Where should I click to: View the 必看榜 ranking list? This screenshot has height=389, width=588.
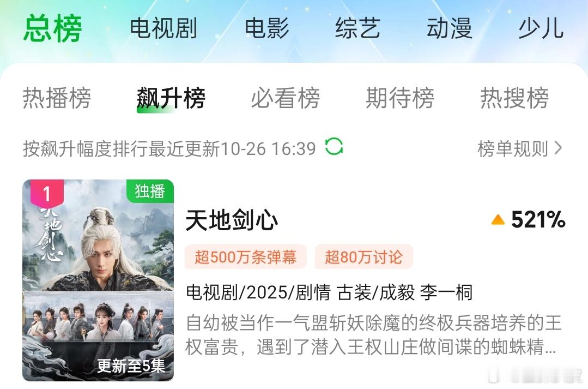(286, 98)
